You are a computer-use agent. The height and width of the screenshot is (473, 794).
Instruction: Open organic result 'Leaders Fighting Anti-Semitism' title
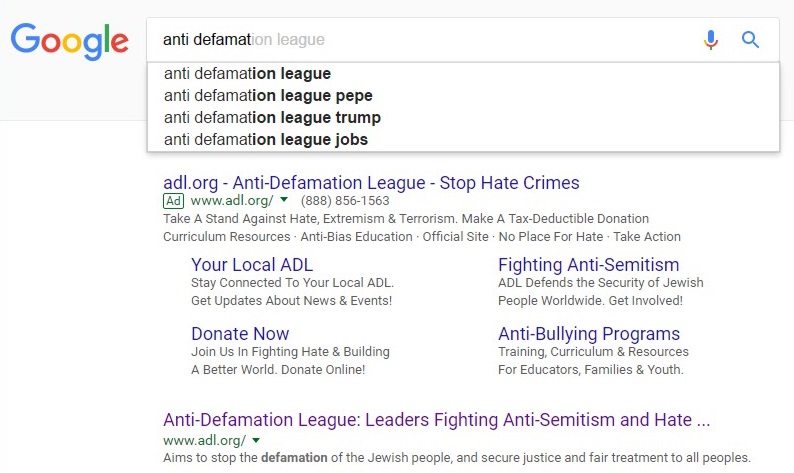(436, 420)
